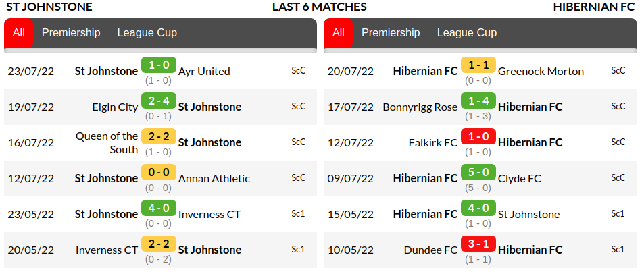Open the Ayr United team link
The width and height of the screenshot is (644, 274).
coord(204,72)
